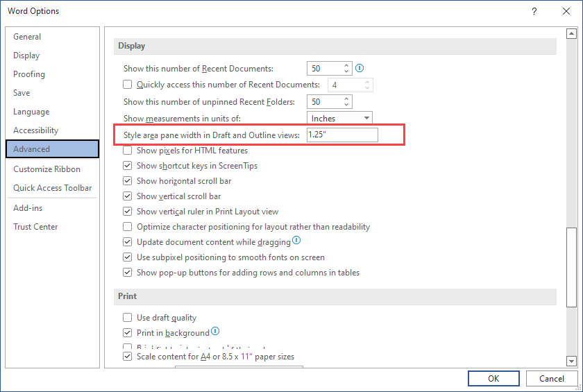Click the Help question mark icon
This screenshot has width=583, height=392.
534,11
